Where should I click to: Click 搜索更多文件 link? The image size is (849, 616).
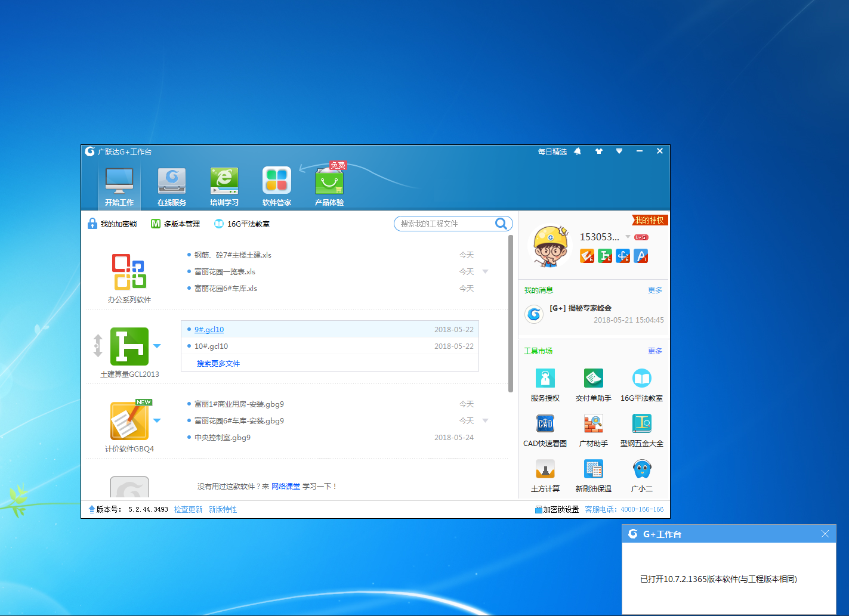(x=218, y=363)
